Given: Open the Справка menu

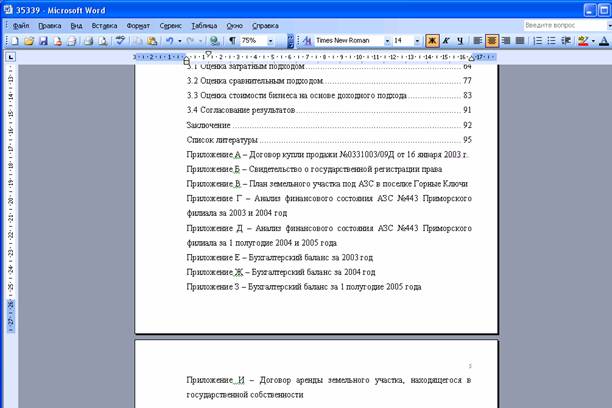Looking at the screenshot, I should point(265,26).
